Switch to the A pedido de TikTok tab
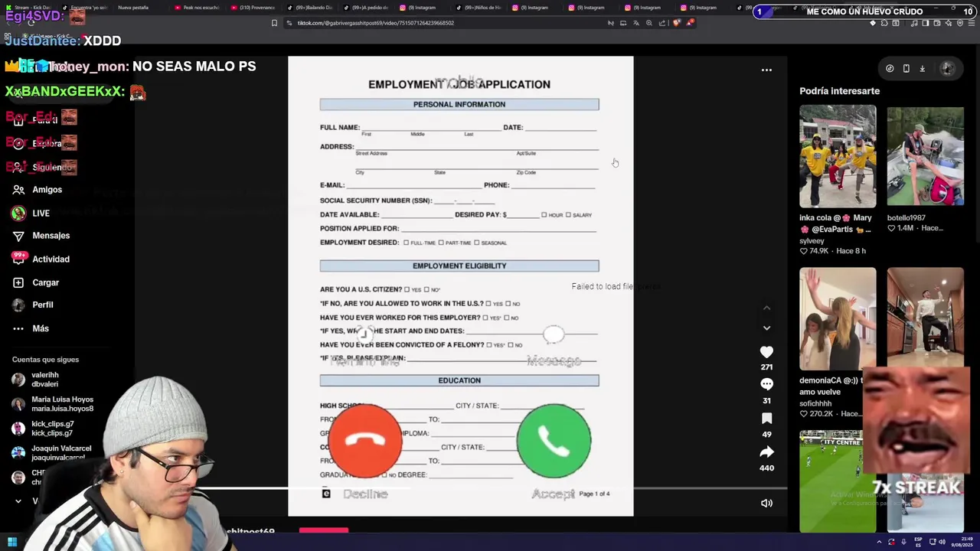The width and height of the screenshot is (980, 551). point(367,8)
